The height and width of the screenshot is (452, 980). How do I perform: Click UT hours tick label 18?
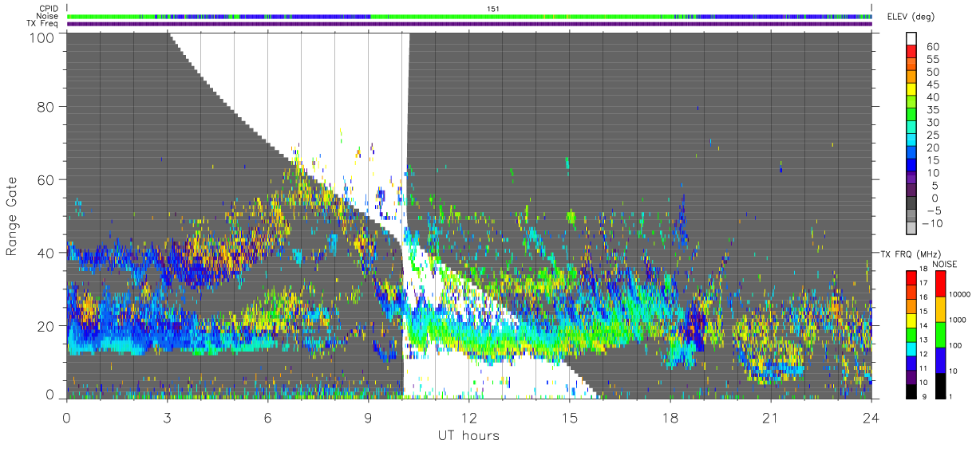click(670, 417)
